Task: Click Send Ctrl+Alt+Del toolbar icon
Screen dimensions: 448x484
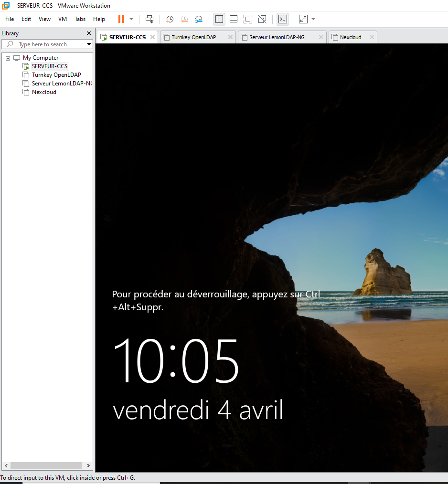Action: coord(149,19)
